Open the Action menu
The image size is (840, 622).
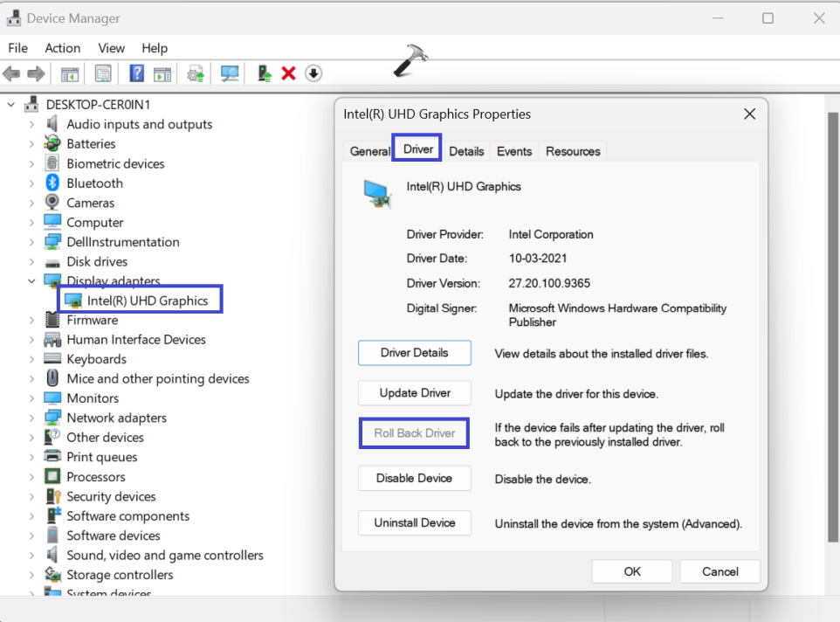tap(63, 48)
